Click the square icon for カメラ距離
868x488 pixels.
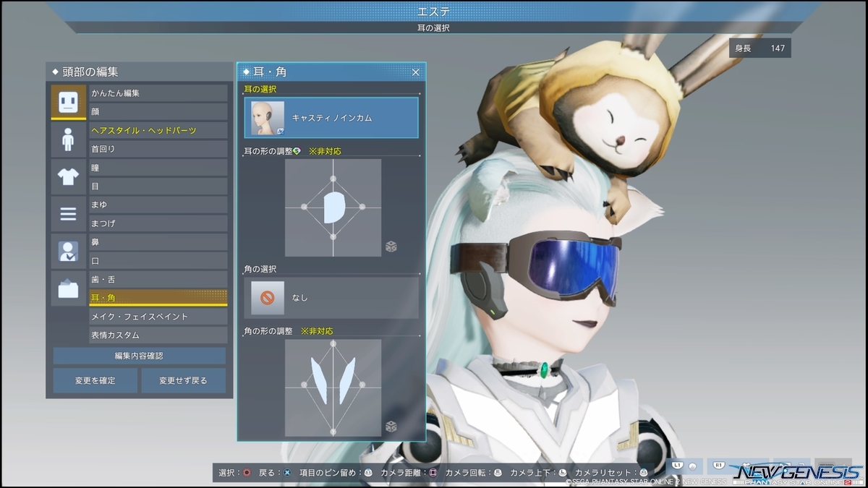coord(433,472)
